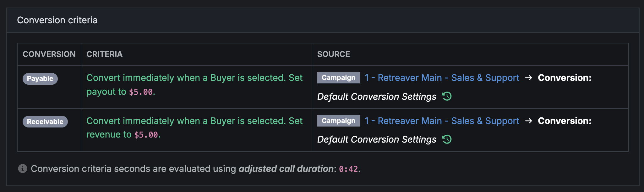
Task: Click the history icon in the Receivable row
Action: pyautogui.click(x=447, y=139)
